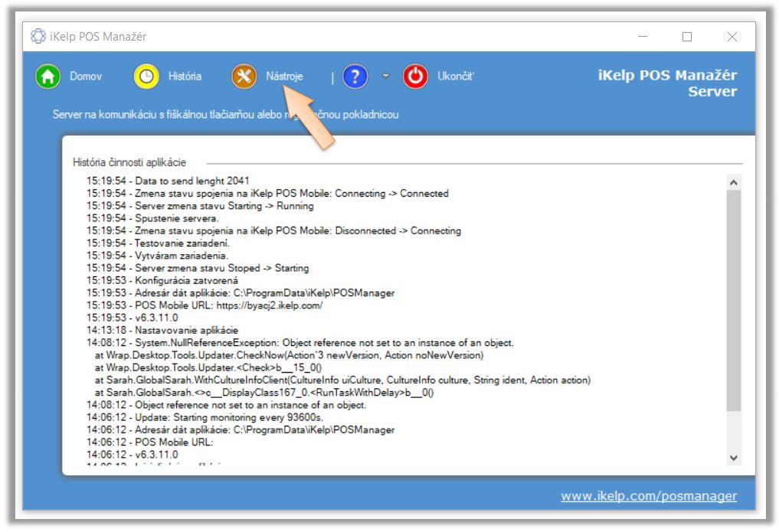Maximize the iKelp POS Manažér window

point(687,37)
